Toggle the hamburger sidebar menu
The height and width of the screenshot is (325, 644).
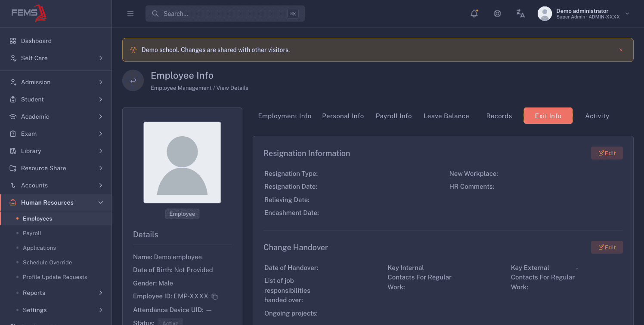click(130, 14)
